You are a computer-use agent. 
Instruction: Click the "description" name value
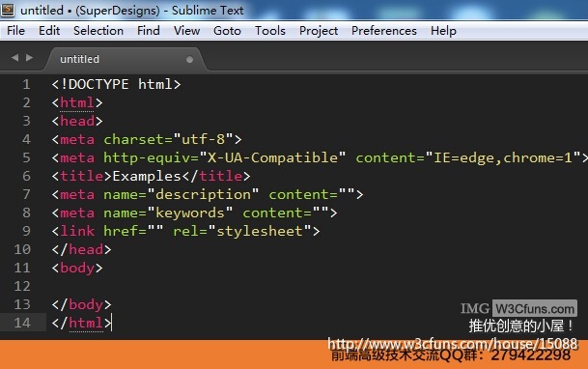point(204,194)
